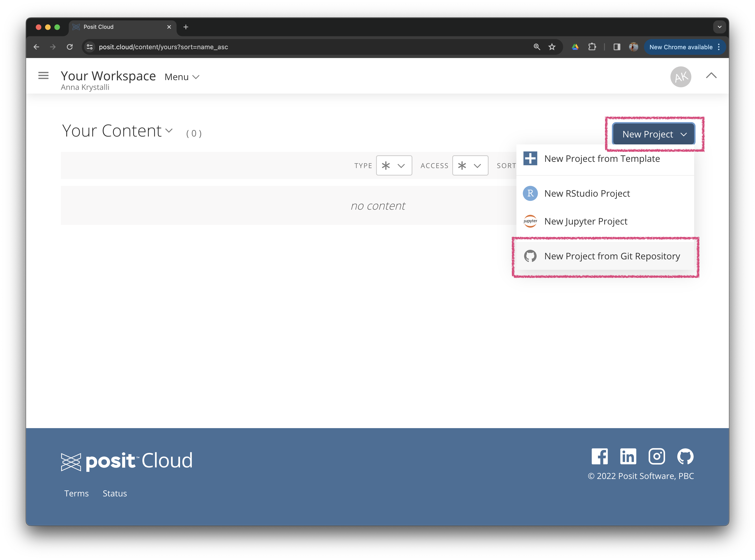Click the Anna Krystalli workspace owner name

(x=85, y=88)
